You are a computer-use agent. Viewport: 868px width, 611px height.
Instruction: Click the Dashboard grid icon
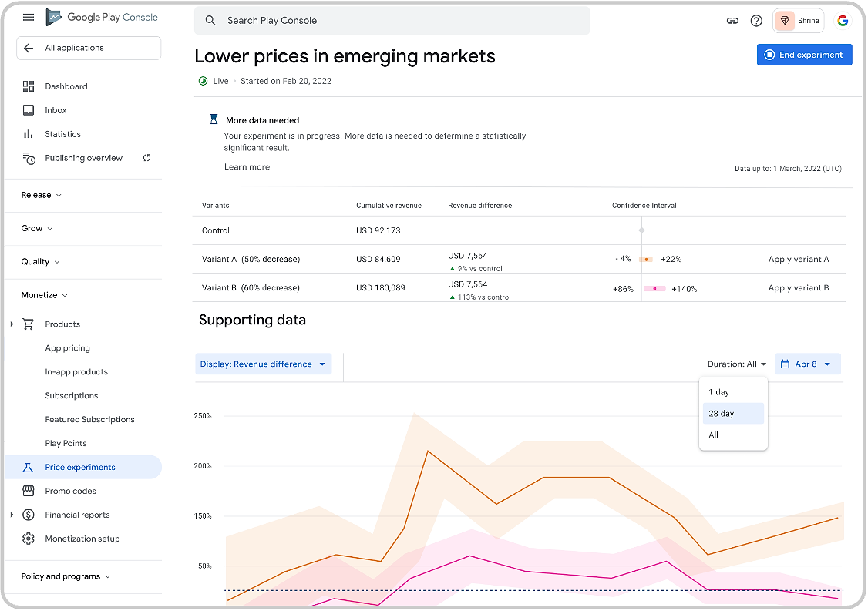click(x=29, y=86)
